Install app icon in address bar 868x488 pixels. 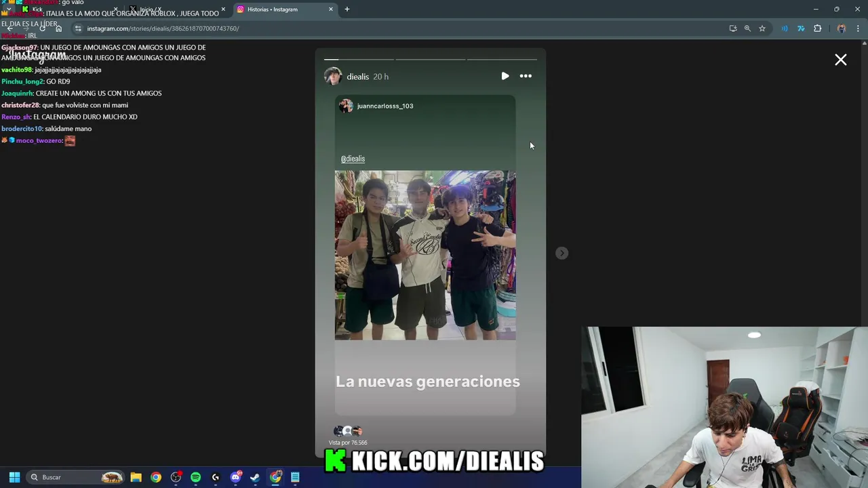[733, 28]
